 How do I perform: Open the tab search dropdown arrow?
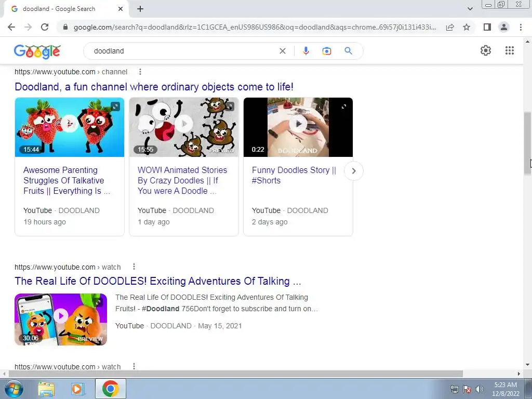(470, 9)
